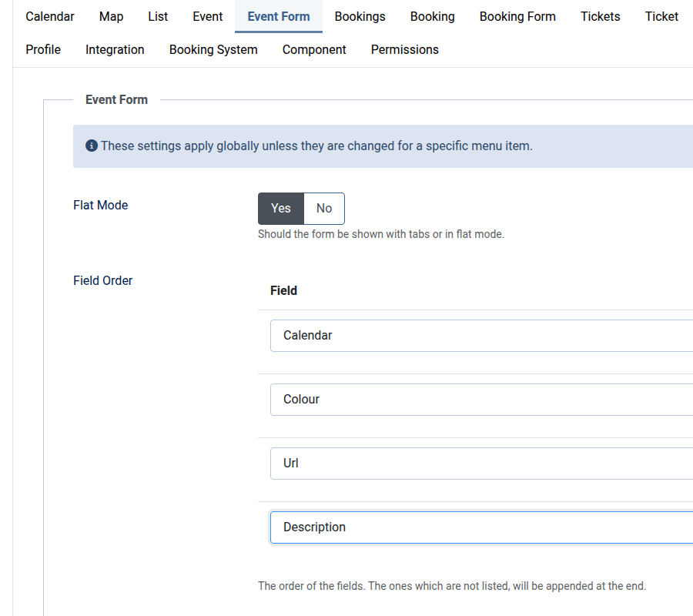Go to the Integration tab
Screen dimensions: 693x616
115,49
